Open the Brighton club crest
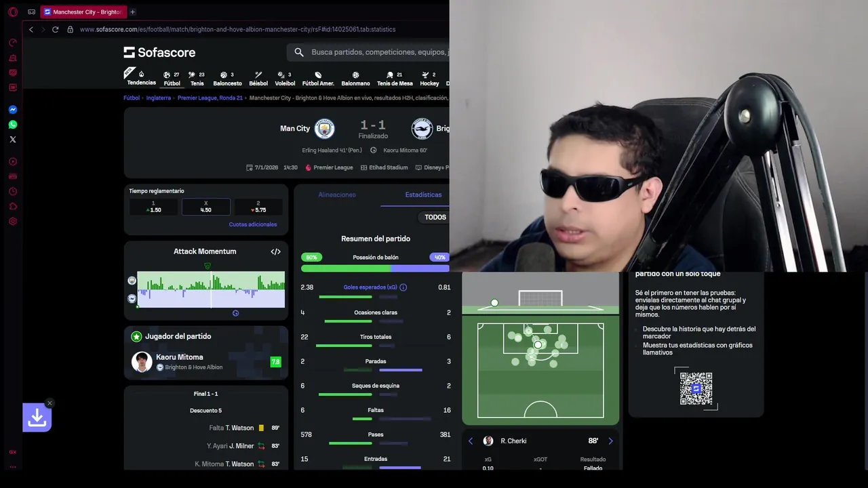868x488 pixels. coord(422,128)
